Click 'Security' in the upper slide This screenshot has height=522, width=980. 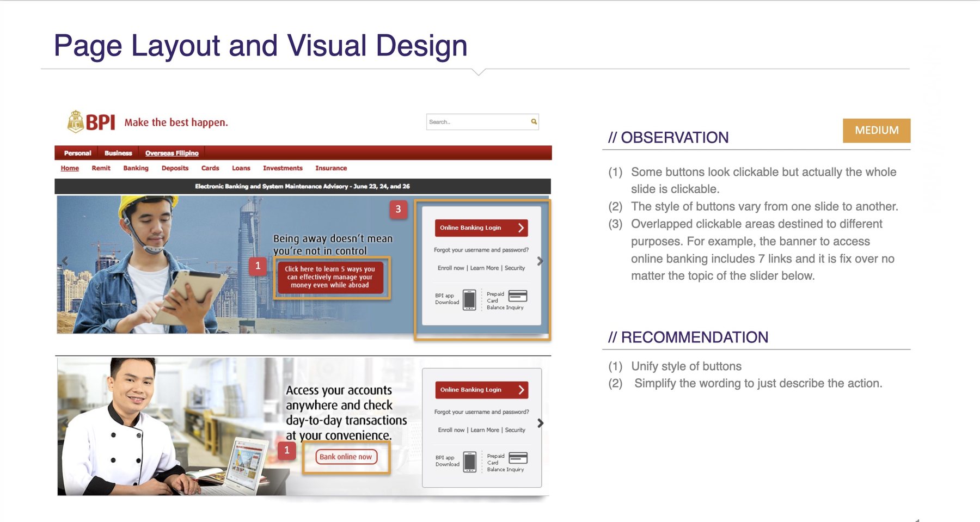514,268
